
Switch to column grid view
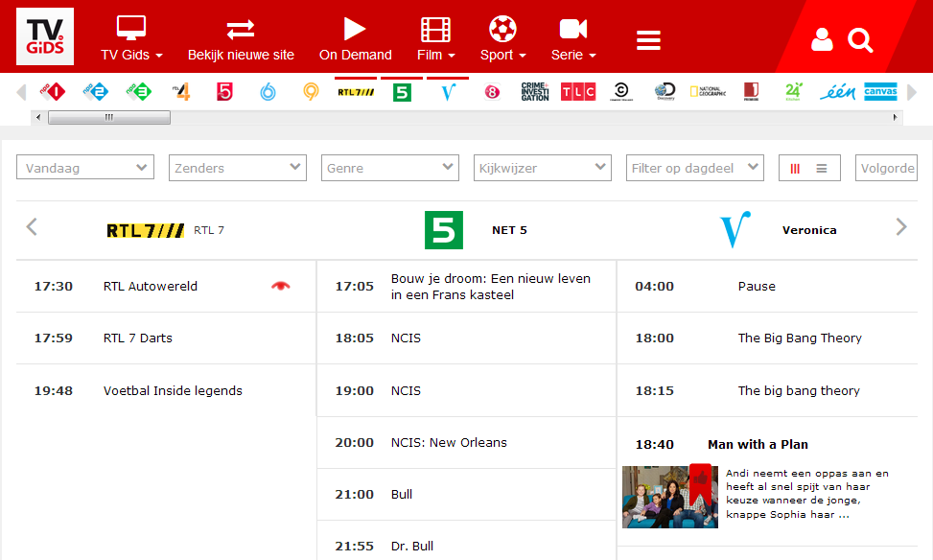point(795,169)
